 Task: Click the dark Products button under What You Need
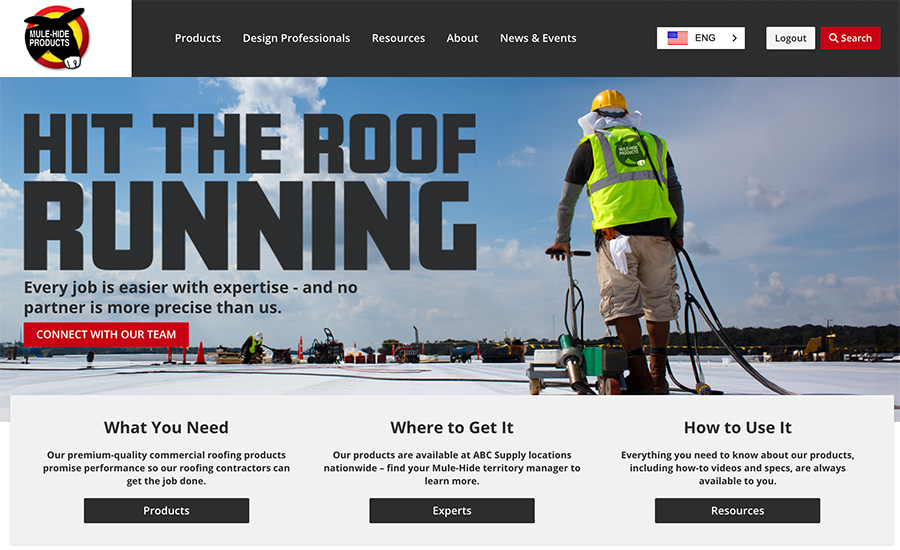tap(166, 511)
